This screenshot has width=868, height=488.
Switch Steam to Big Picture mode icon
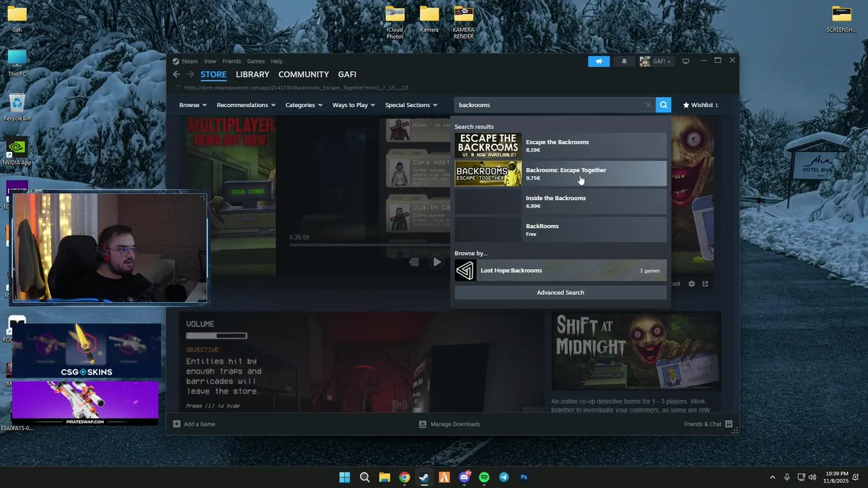[686, 61]
